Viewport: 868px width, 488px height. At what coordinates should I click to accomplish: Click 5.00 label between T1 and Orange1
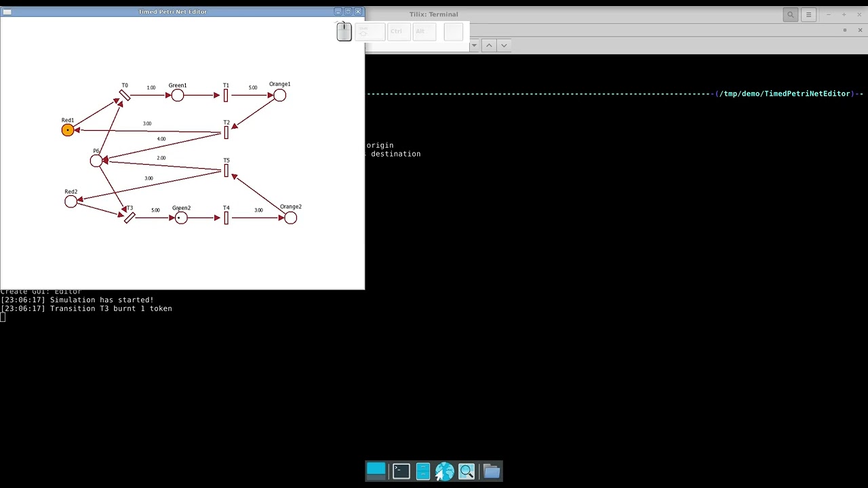253,87
